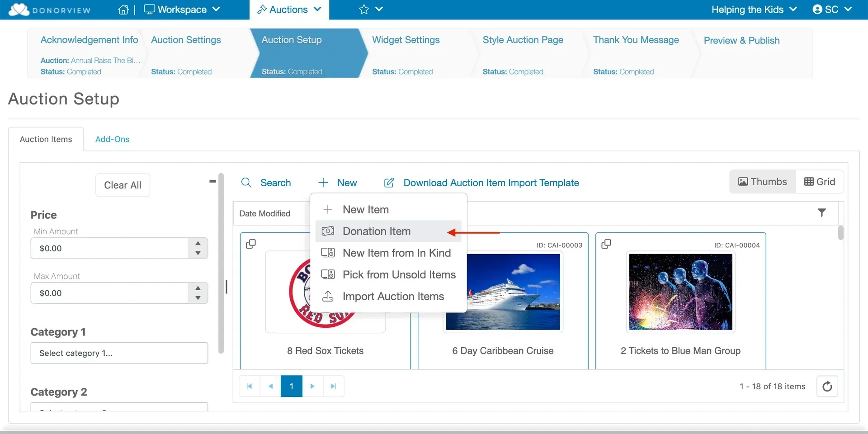Screen dimensions: 868x434
Task: Open the Auctions dropdown menu
Action: click(289, 9)
